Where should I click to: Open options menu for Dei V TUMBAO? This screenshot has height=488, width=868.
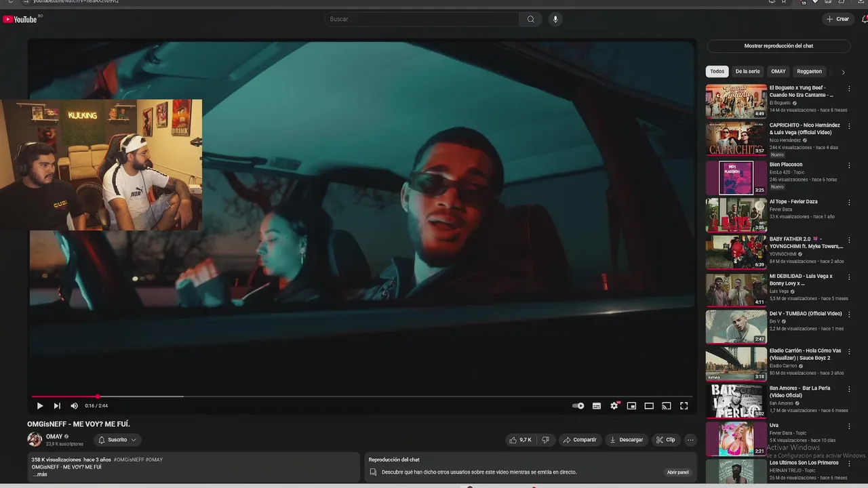click(848, 314)
